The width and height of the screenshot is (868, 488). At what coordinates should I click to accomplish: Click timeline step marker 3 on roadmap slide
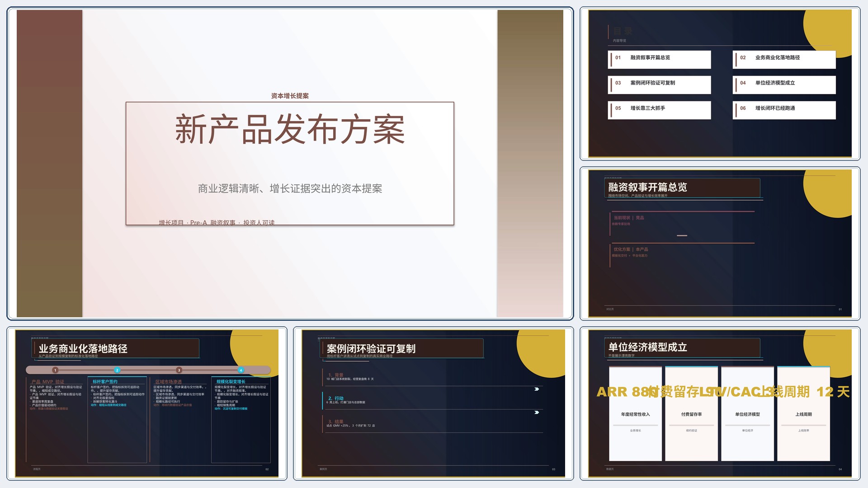[x=179, y=370]
